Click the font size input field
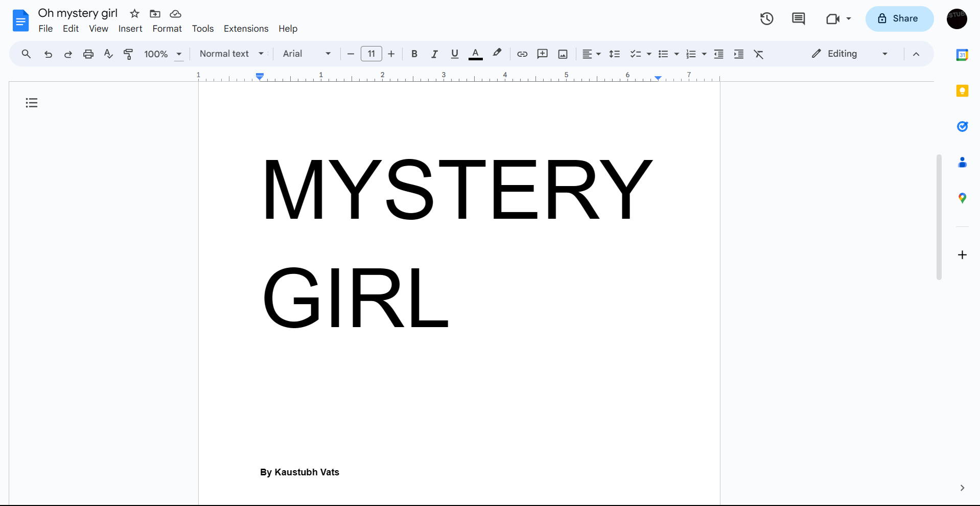The image size is (980, 506). point(371,54)
